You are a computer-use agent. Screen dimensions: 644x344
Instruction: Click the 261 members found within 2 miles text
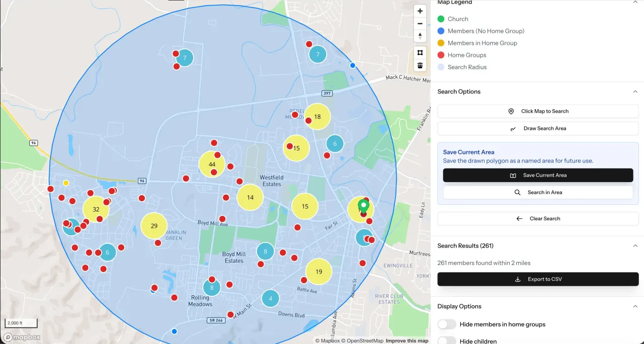(484, 263)
